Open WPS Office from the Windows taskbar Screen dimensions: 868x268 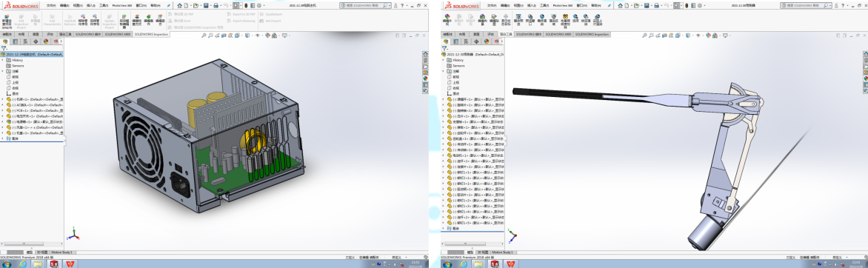point(70,264)
